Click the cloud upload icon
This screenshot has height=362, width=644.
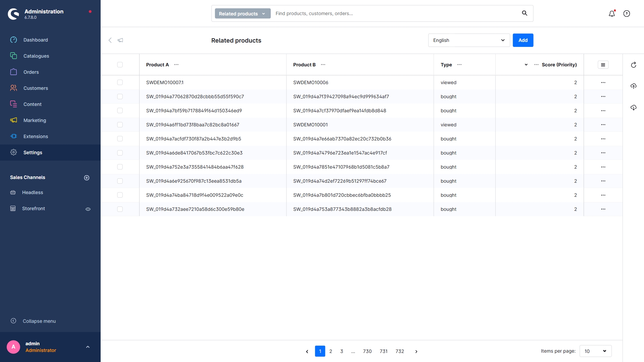[x=633, y=86]
